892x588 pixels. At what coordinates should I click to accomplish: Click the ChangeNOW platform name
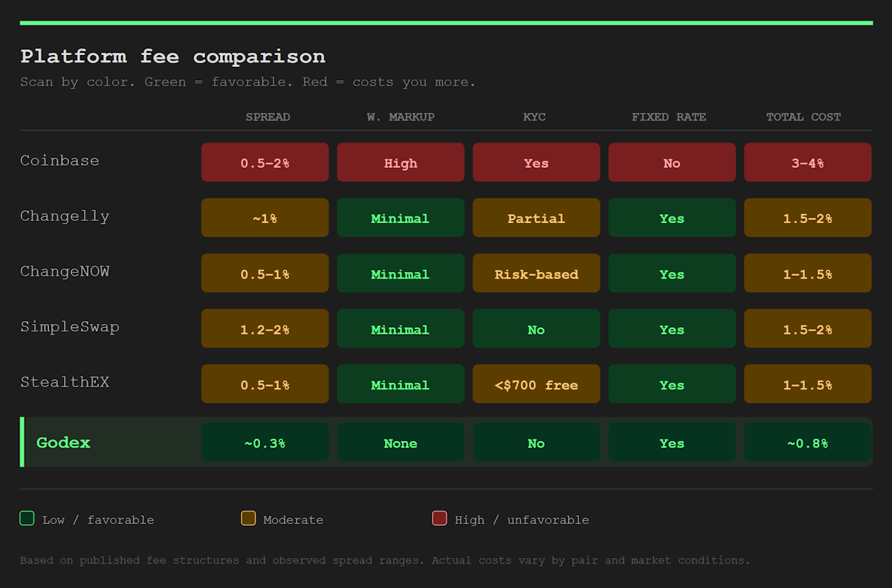click(65, 271)
